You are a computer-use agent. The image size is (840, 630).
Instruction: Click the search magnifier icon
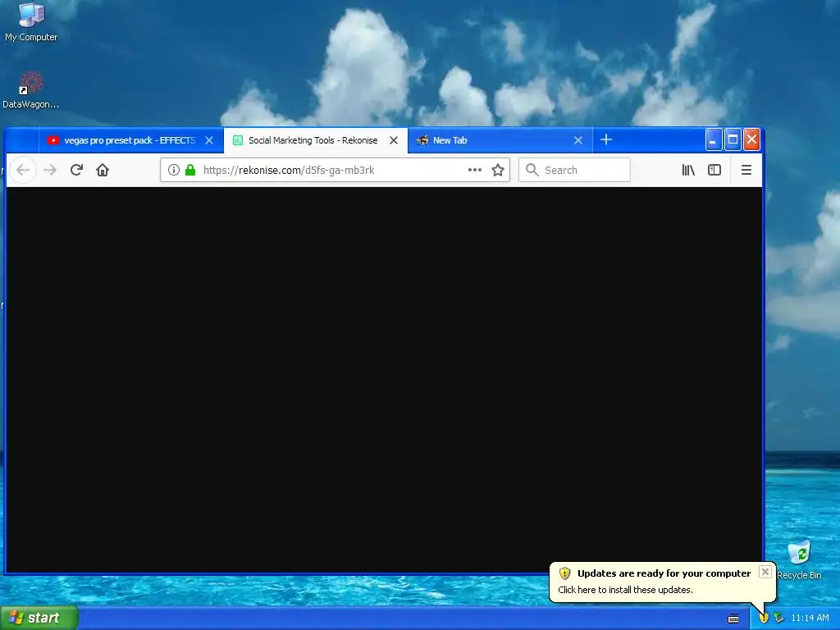point(532,170)
